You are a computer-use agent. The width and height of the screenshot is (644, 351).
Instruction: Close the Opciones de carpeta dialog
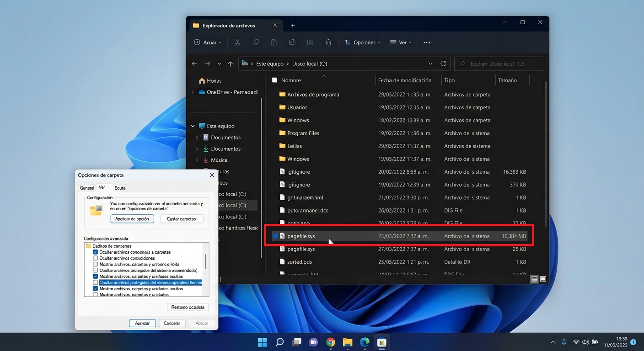pos(212,175)
